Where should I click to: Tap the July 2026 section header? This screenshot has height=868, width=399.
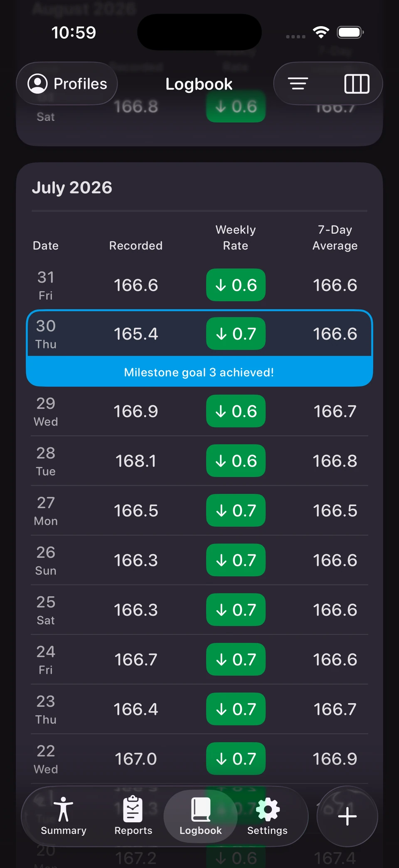[x=72, y=188]
